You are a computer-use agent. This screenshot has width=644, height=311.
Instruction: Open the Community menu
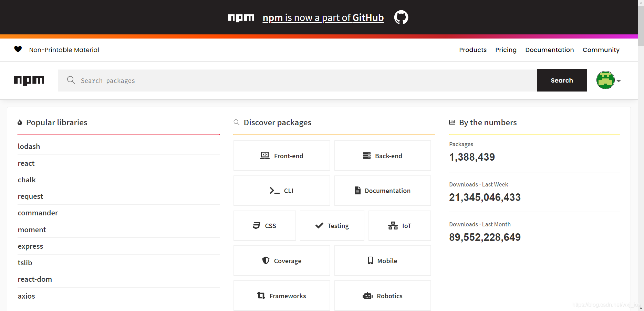click(x=601, y=50)
